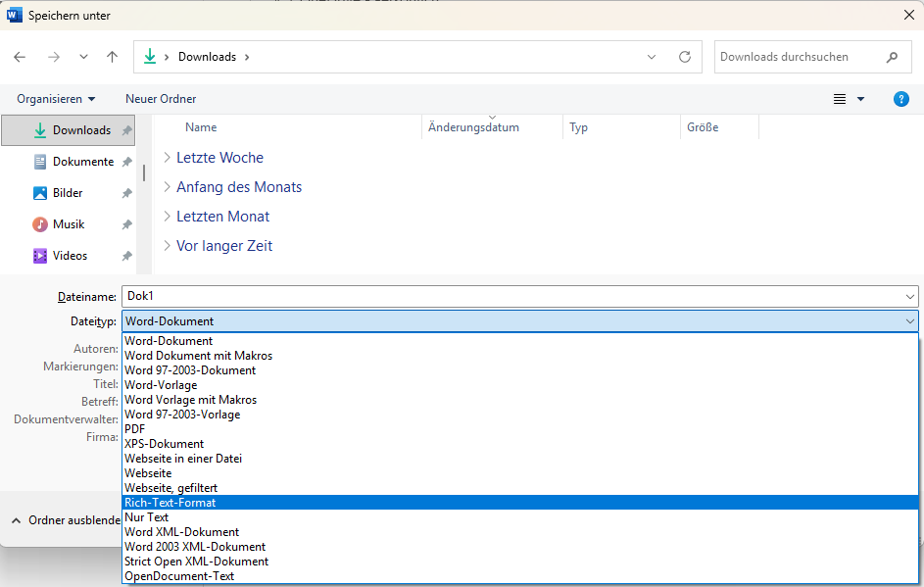
Task: Click the search magnifier icon
Action: 892,57
